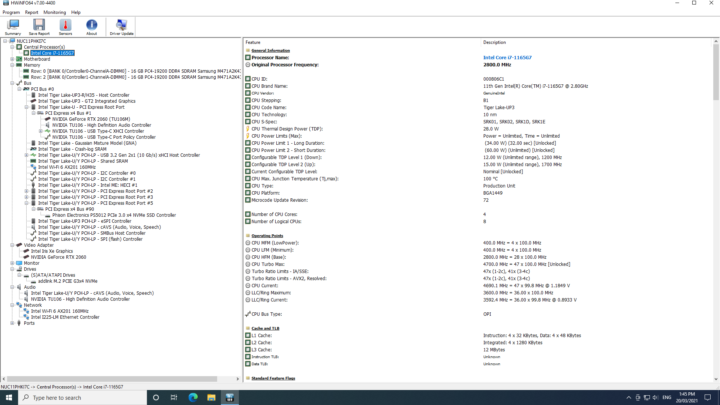
Task: Select addlink M.2 PCIE G3x4 NVMe drive
Action: coord(68,281)
